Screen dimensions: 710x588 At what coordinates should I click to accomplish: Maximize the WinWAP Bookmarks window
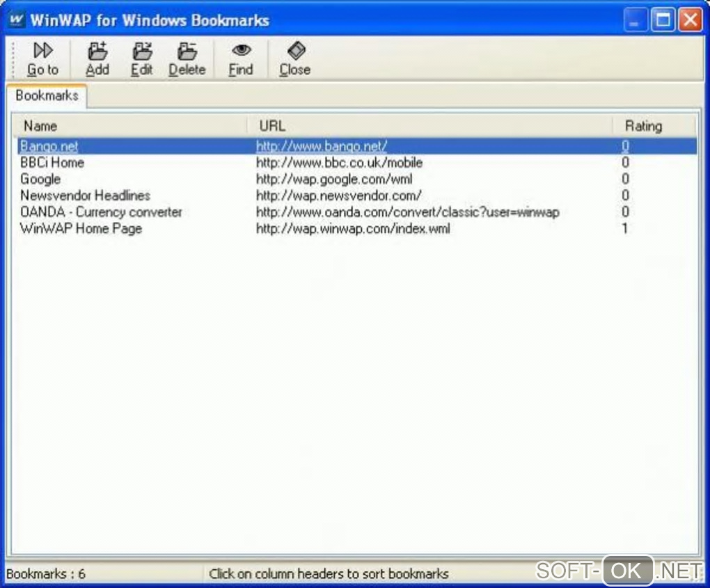[663, 20]
